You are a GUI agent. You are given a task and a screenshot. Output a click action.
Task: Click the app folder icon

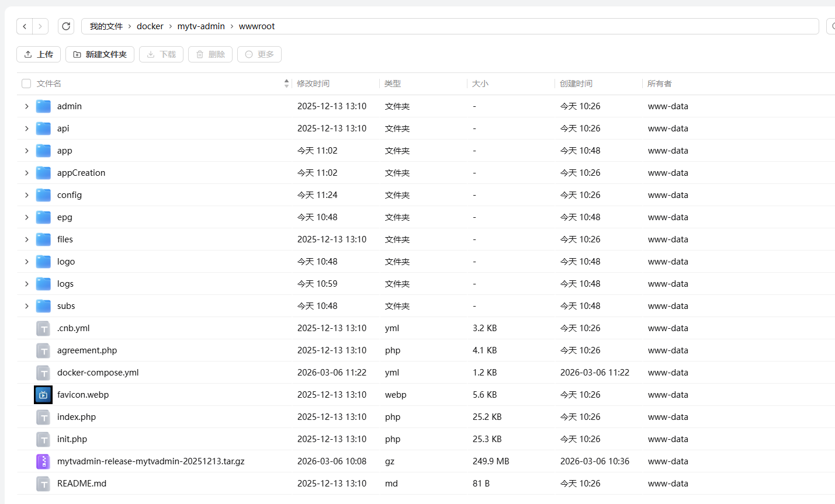click(43, 151)
